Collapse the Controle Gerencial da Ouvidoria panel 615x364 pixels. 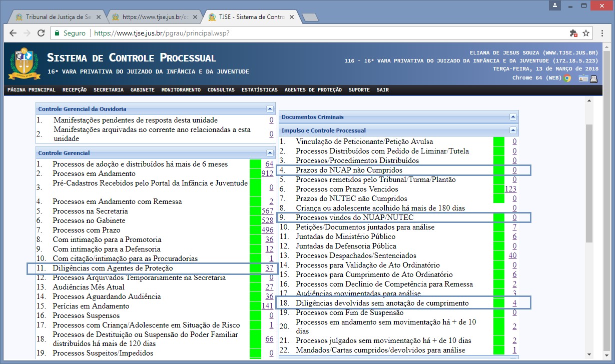click(270, 108)
